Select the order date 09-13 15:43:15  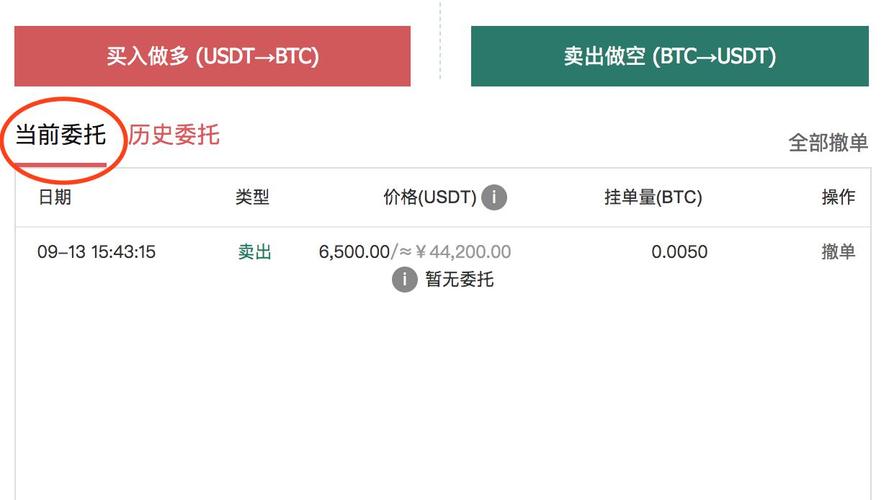(x=96, y=252)
